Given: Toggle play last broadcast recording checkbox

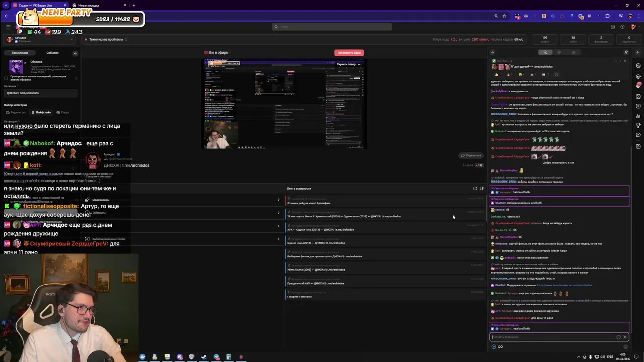Looking at the screenshot, I should [x=6, y=78].
